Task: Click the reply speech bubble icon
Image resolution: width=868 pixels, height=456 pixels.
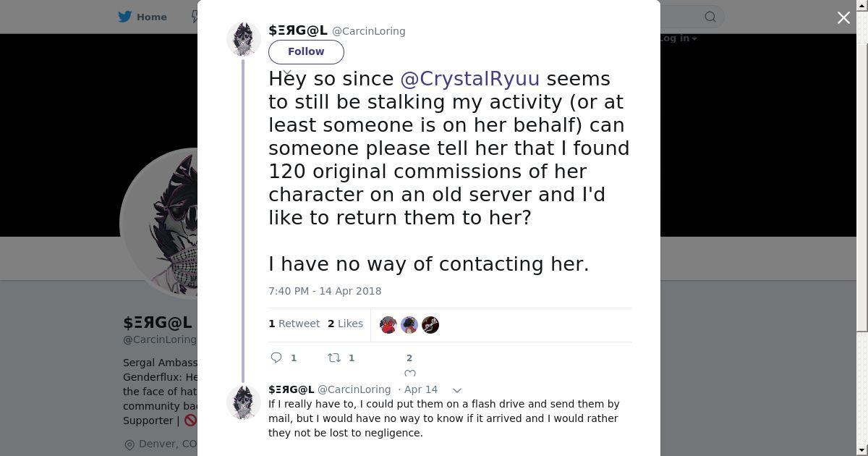Action: click(276, 358)
